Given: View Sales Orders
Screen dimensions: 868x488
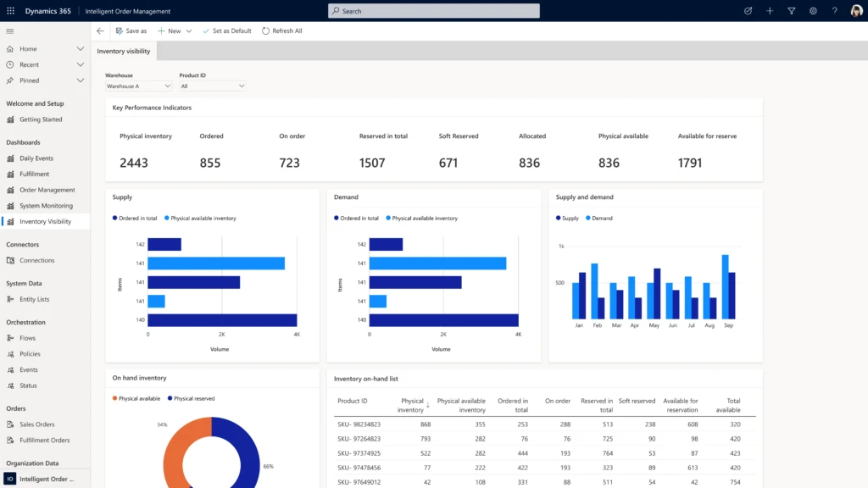Looking at the screenshot, I should [35, 424].
